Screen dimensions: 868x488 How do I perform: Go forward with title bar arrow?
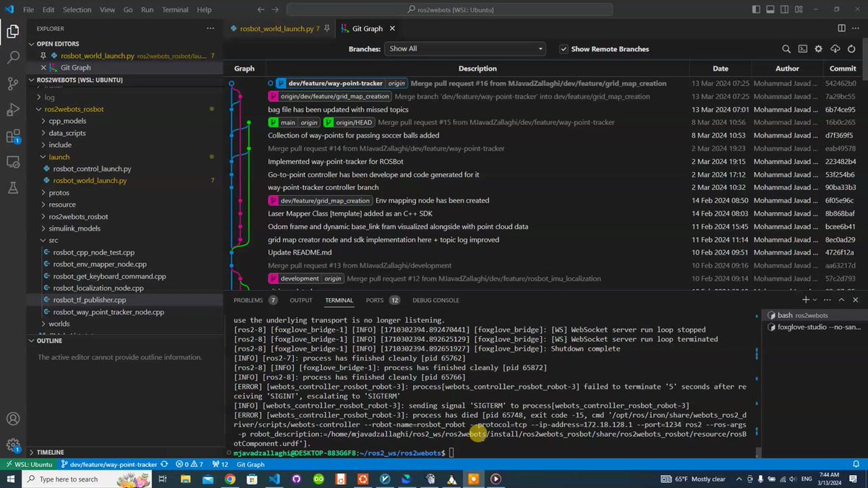276,10
